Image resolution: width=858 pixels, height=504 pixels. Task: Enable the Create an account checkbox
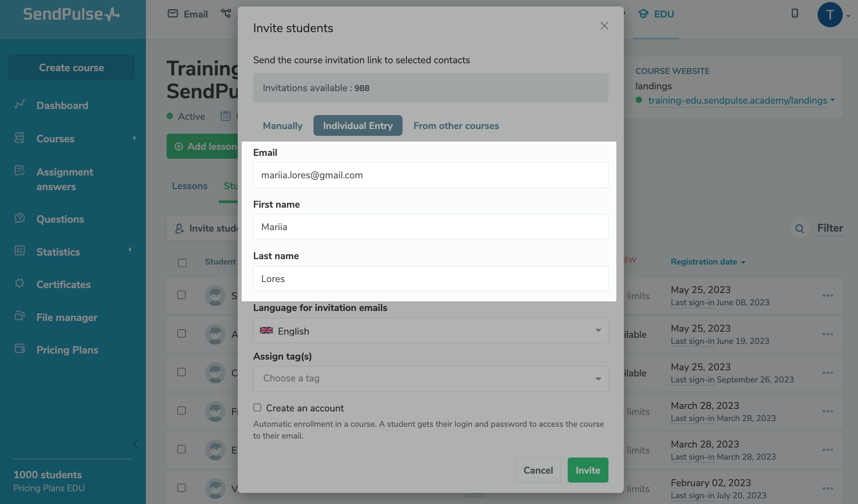(x=257, y=407)
